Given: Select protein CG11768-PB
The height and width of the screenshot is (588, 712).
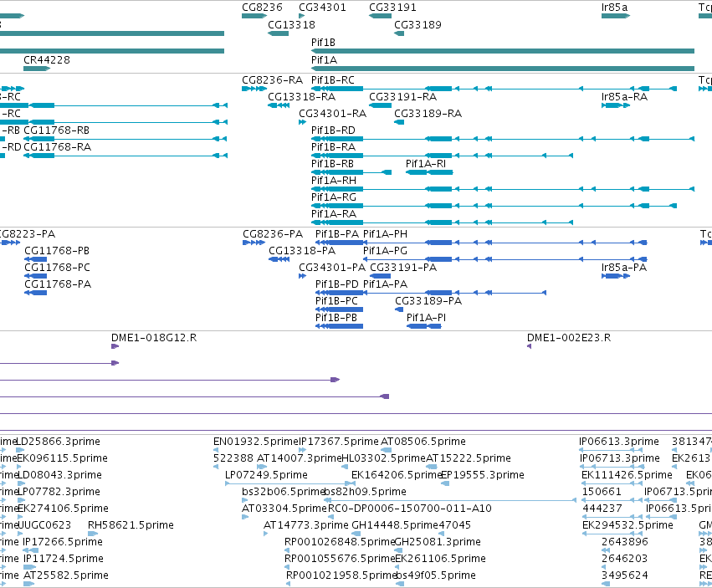Looking at the screenshot, I should click(35, 259).
